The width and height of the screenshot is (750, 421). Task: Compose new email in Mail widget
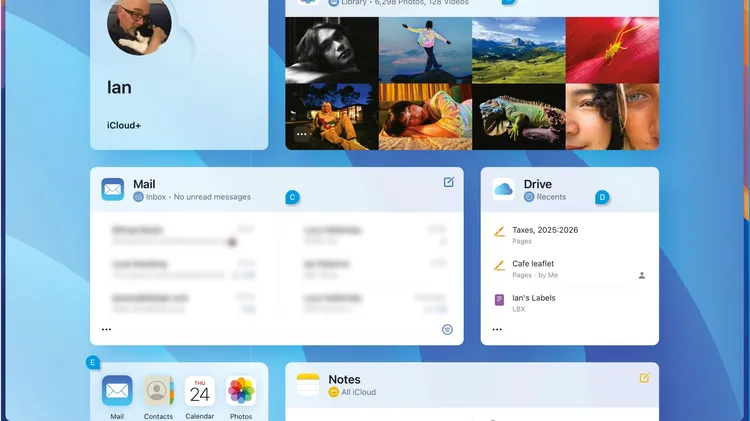click(x=449, y=182)
